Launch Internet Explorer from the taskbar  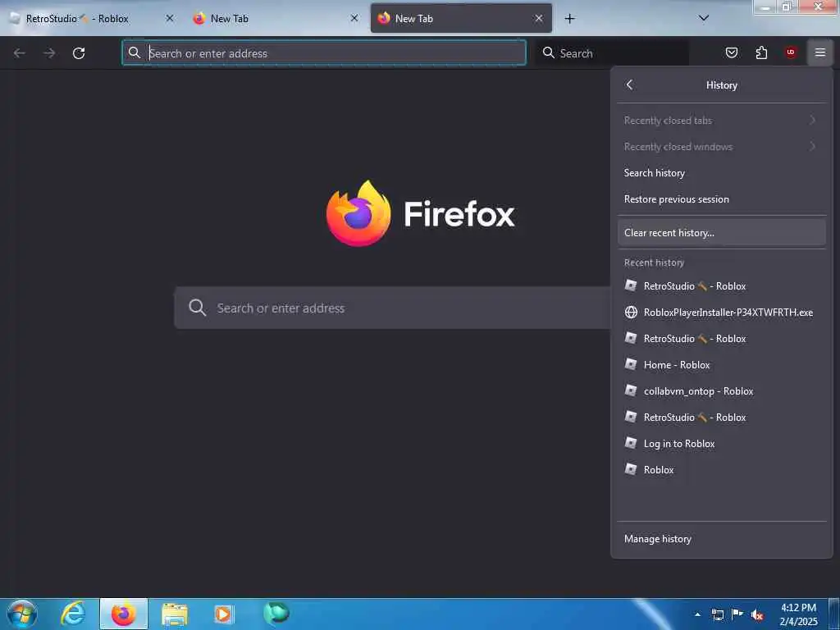(x=73, y=614)
